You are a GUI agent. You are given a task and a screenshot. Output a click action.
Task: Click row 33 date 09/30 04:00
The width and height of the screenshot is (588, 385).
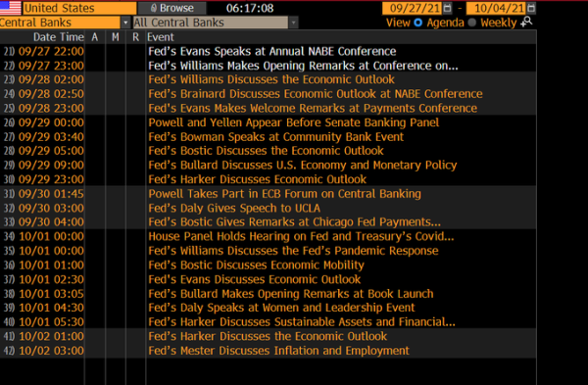coord(51,222)
